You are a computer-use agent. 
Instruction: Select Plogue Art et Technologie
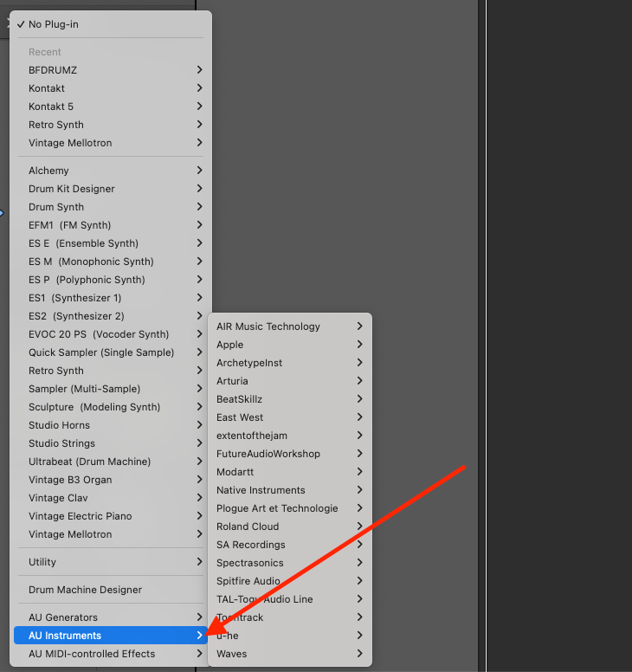pyautogui.click(x=290, y=508)
